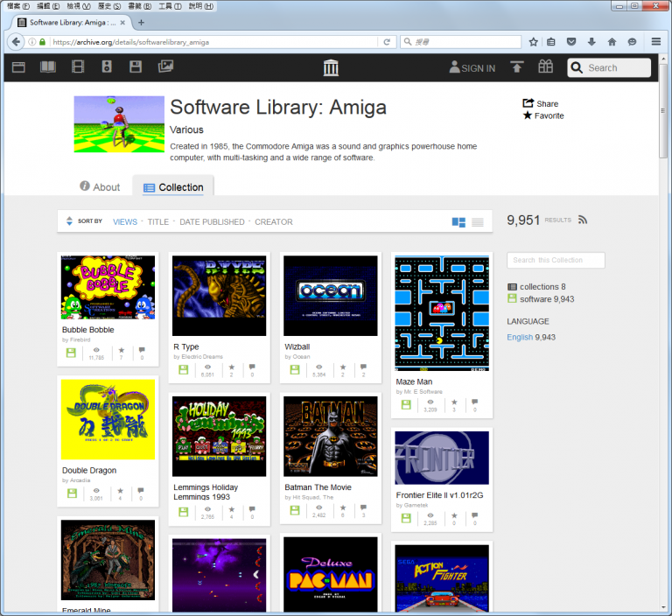Image resolution: width=672 pixels, height=616 pixels.
Task: Bookmark this page with star icon
Action: [x=533, y=42]
